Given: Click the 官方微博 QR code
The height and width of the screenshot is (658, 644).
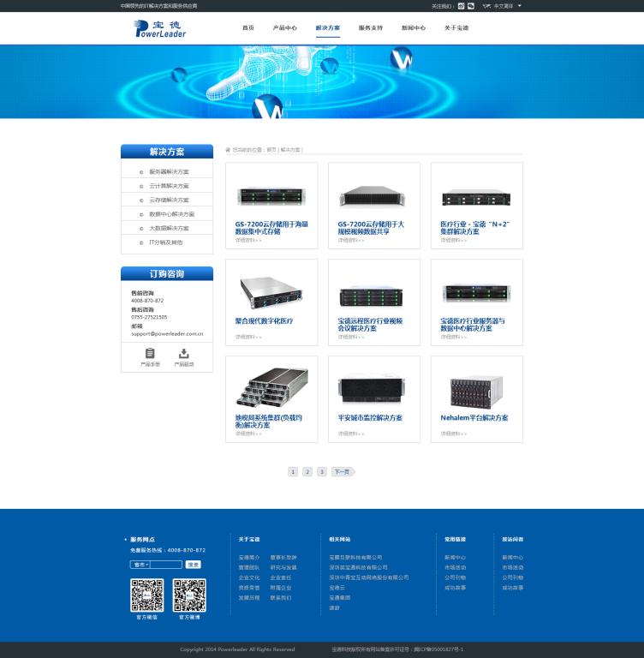Looking at the screenshot, I should [189, 595].
